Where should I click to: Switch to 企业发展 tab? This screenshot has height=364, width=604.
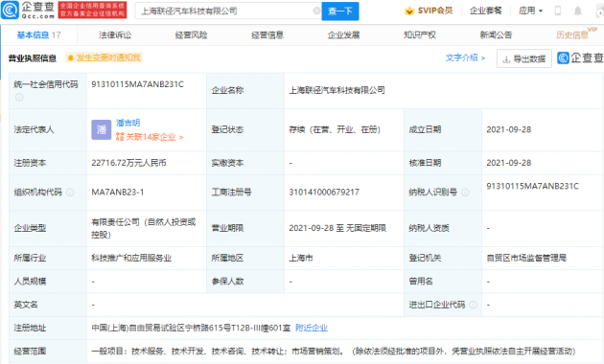(x=343, y=35)
